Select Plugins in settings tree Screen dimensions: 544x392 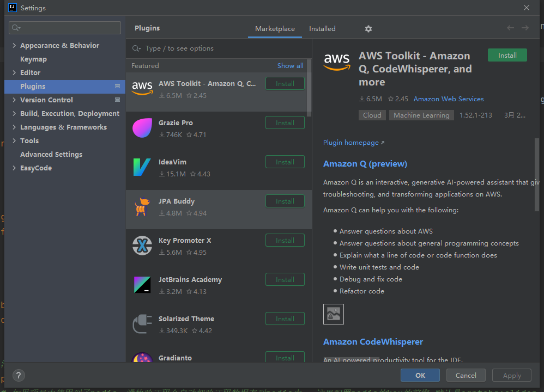point(65,87)
